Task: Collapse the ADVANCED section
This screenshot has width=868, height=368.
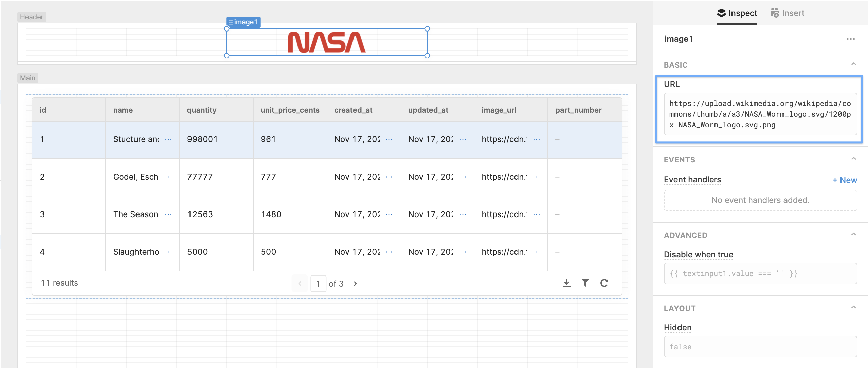Action: pos(853,234)
